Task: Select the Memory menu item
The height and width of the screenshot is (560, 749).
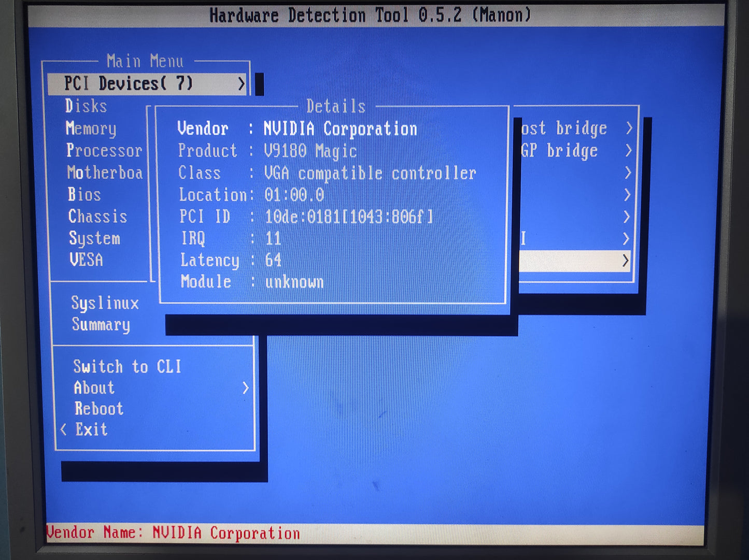Action: [91, 128]
